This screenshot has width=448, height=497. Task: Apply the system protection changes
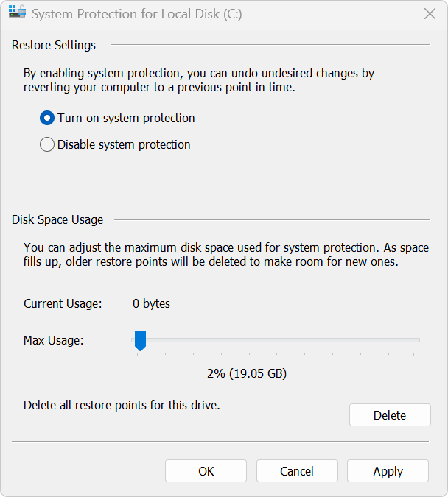pyautogui.click(x=388, y=471)
